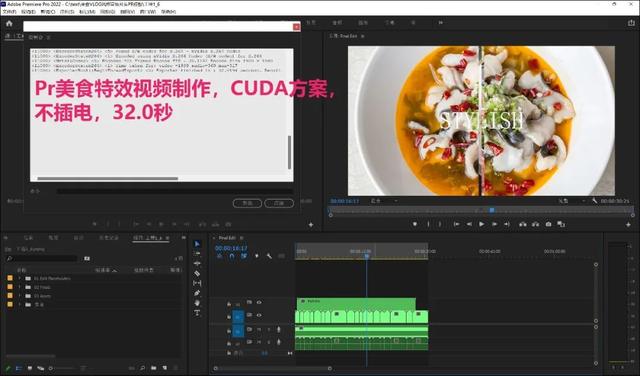Select the Selection arrow tool
The width and height of the screenshot is (640, 376).
point(198,244)
